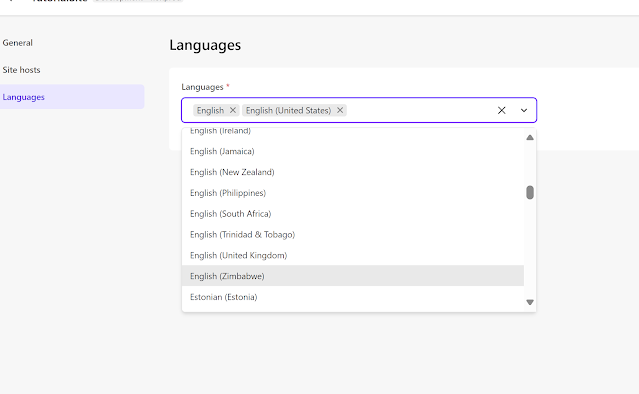Select English (Trinidad & Tobago)

tap(353, 235)
